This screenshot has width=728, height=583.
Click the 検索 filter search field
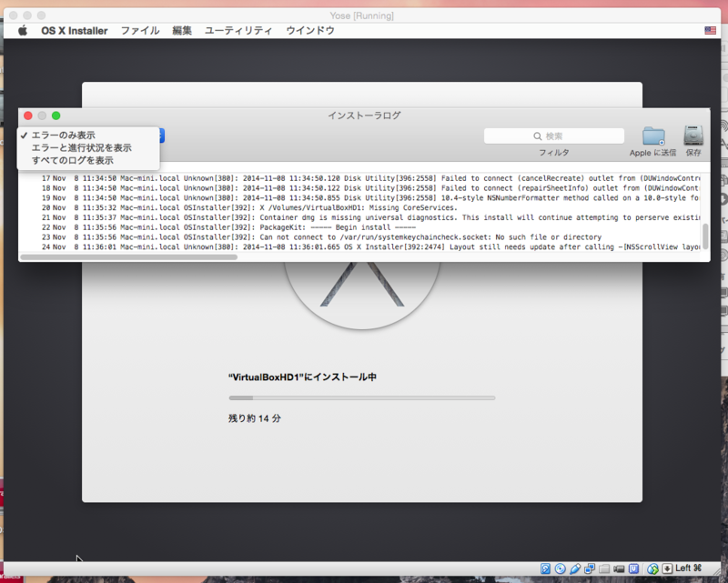[x=554, y=136]
